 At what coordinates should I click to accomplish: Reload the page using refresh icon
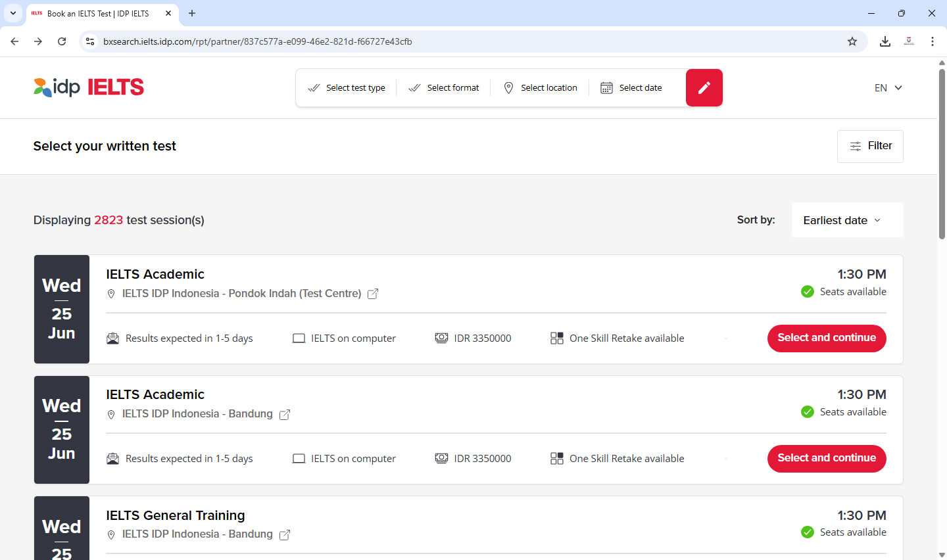[62, 41]
